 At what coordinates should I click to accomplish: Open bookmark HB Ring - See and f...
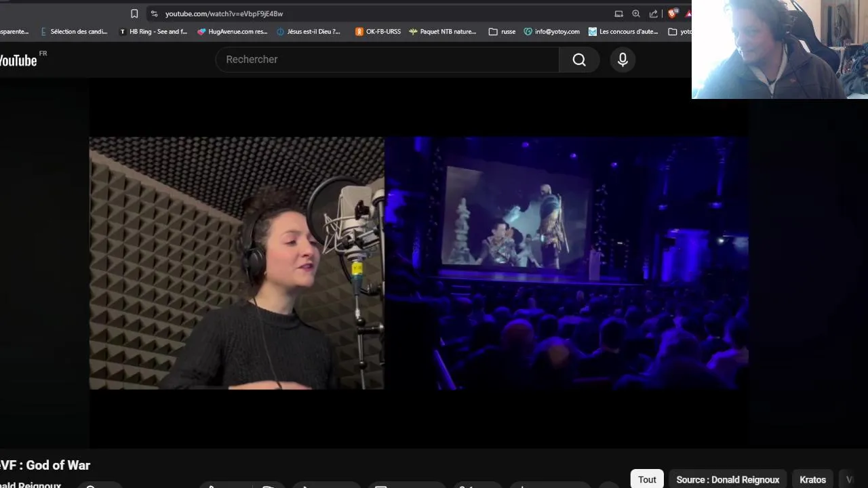[153, 31]
